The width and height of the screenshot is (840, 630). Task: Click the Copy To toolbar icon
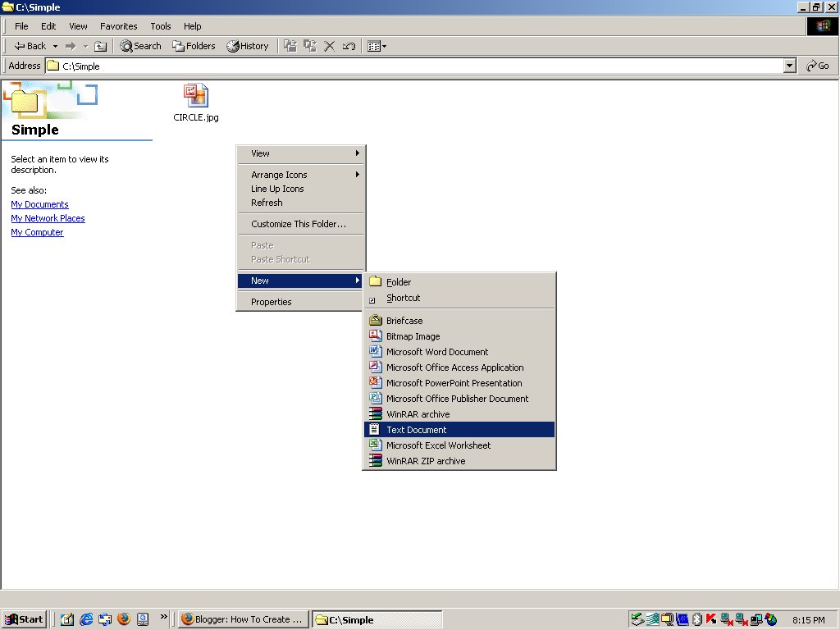[309, 46]
